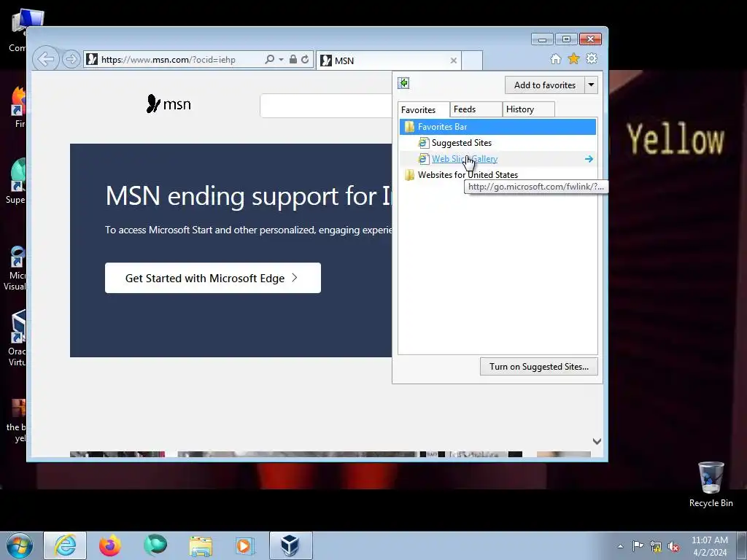This screenshot has height=560, width=747.
Task: Open the green globe browser taskbar icon
Action: coord(155,545)
